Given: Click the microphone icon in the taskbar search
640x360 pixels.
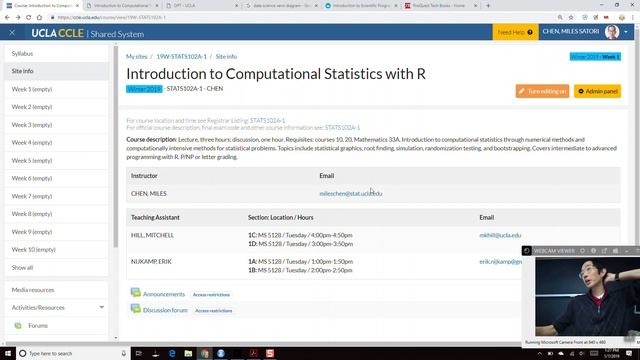Looking at the screenshot, I should (x=124, y=353).
